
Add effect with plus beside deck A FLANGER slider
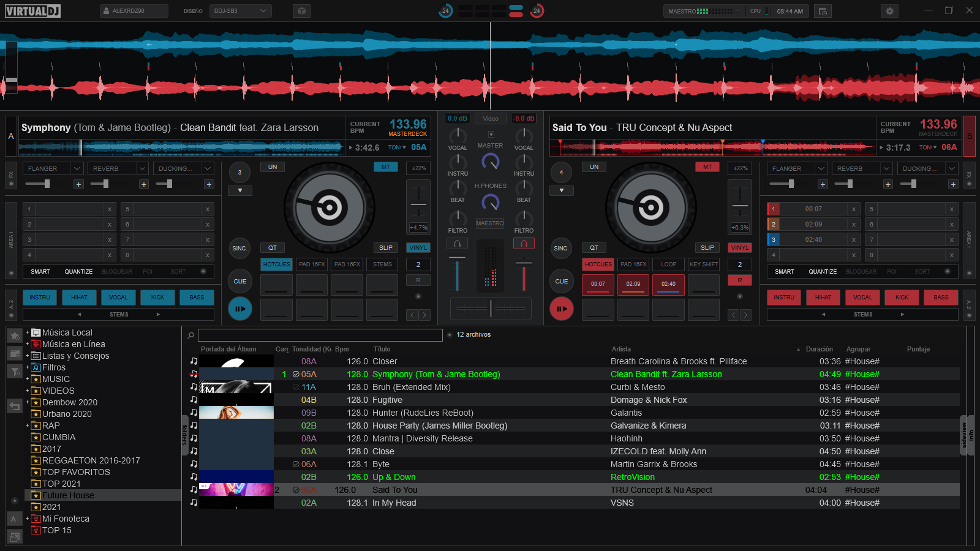[x=78, y=184]
